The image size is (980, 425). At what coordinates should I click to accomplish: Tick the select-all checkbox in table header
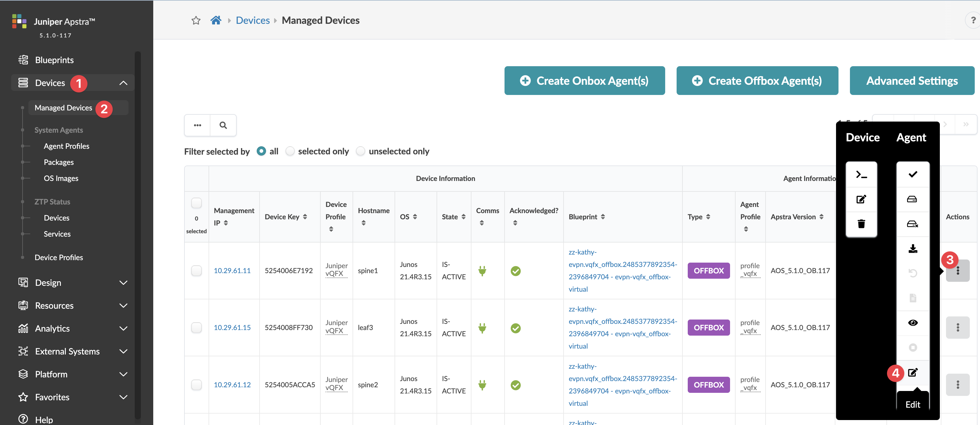(196, 203)
